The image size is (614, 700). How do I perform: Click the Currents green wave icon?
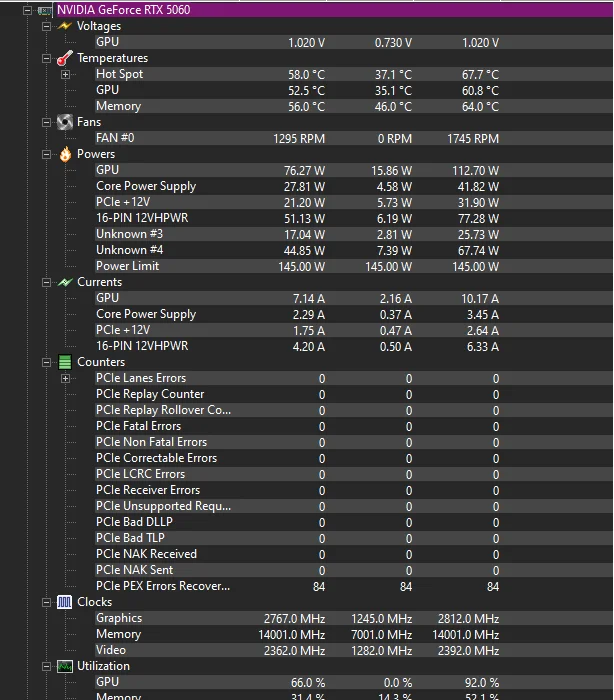[x=65, y=282]
